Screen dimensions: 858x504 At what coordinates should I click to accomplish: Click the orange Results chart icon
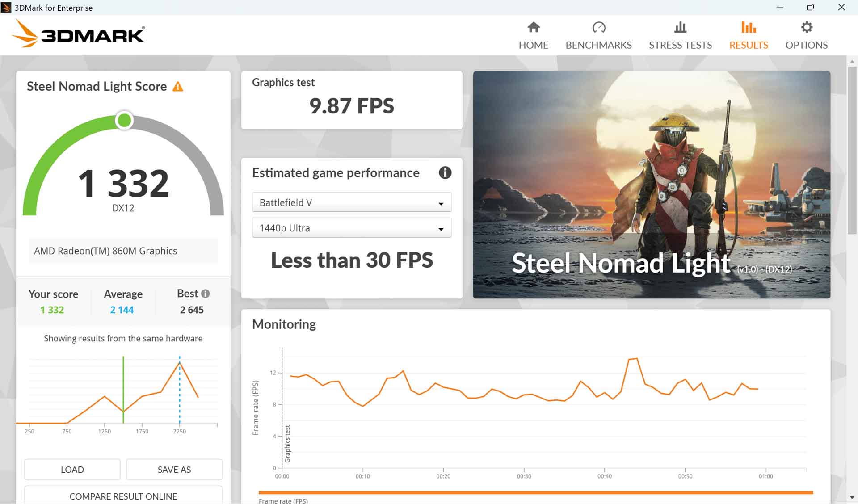point(749,28)
